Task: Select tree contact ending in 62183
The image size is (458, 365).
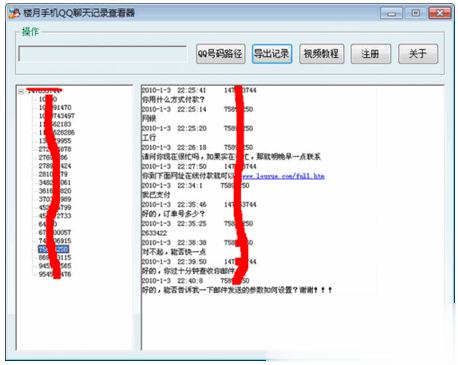Action: (x=55, y=124)
